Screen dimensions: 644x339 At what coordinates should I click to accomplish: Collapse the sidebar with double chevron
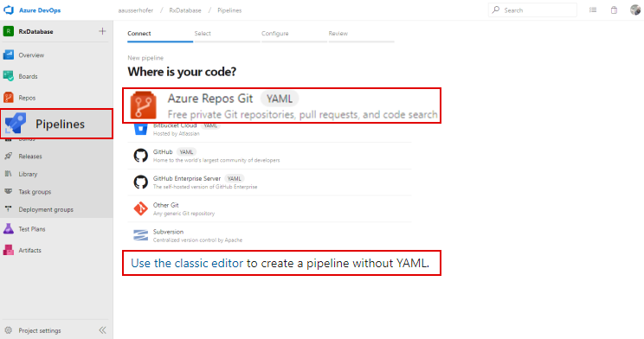click(103, 330)
